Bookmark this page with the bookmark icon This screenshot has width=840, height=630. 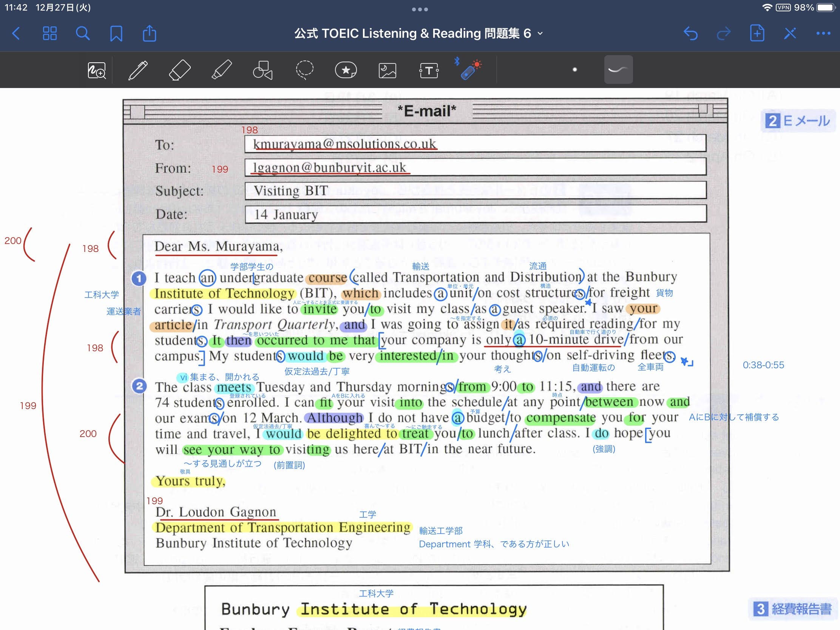tap(116, 33)
